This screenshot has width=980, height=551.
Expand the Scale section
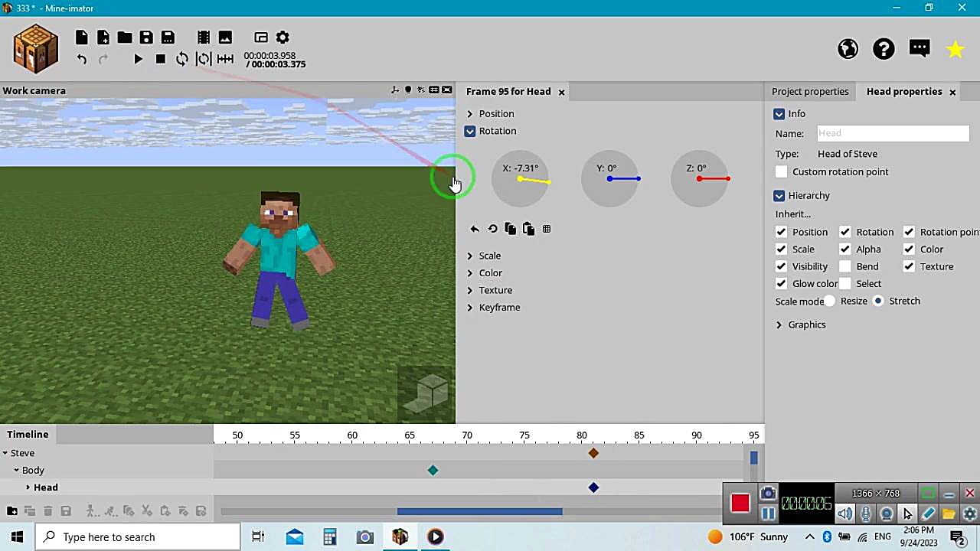coord(470,256)
